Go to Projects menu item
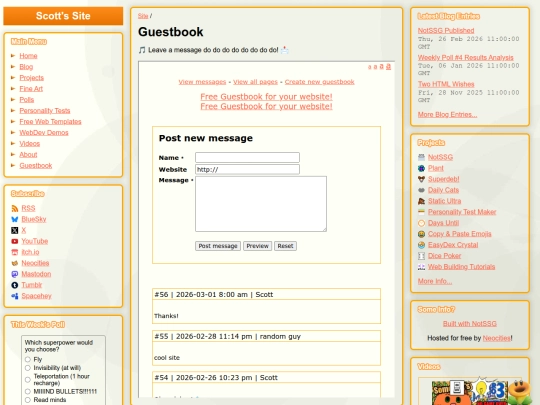The height and width of the screenshot is (405, 540). 32,78
